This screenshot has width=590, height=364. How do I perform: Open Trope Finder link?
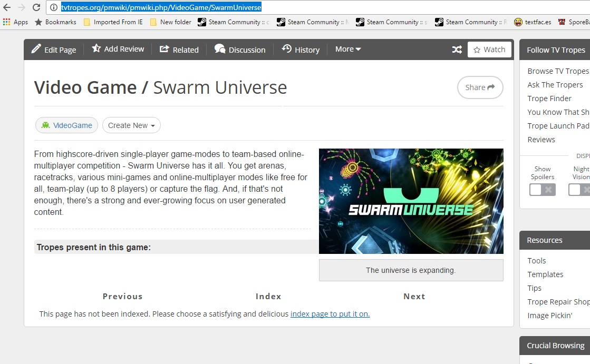click(549, 99)
